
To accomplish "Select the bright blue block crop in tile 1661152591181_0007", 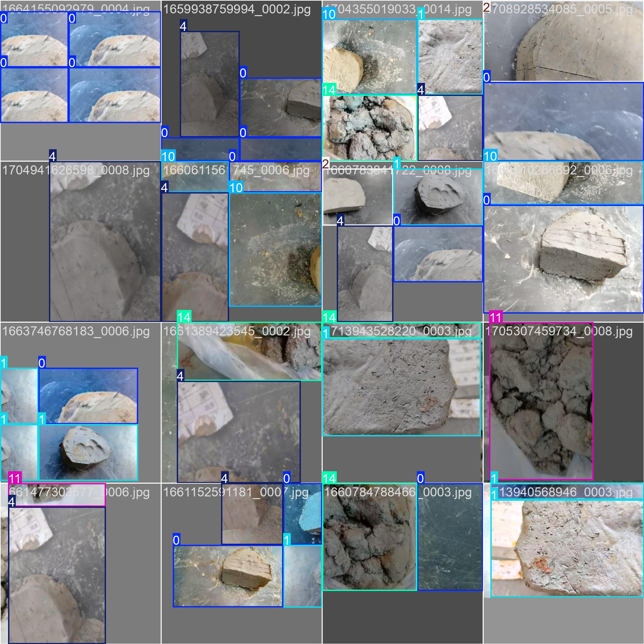I will pyautogui.click(x=302, y=514).
